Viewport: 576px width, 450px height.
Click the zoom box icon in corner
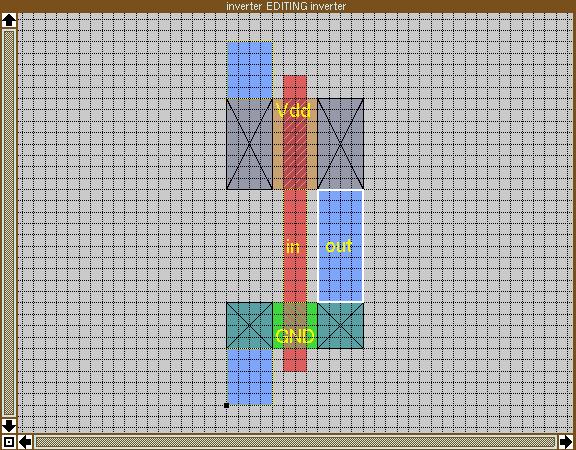(x=9, y=442)
